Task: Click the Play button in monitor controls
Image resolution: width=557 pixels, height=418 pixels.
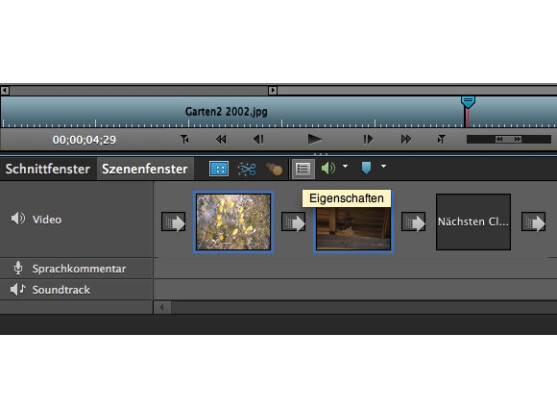Action: (314, 139)
